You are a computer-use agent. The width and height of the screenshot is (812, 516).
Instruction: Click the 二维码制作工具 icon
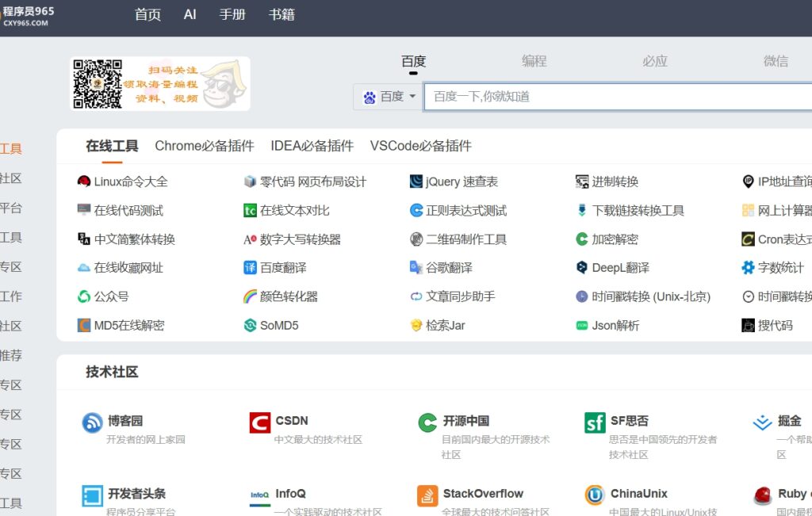pos(416,239)
